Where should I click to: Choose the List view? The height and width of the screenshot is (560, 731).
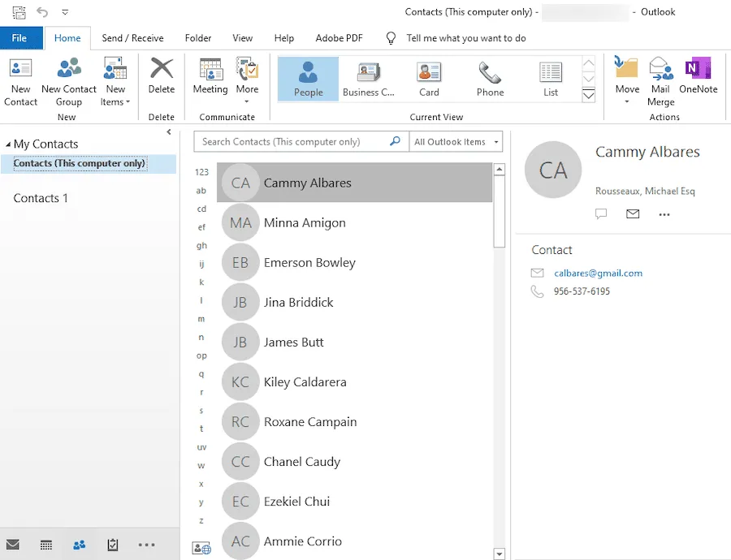(551, 80)
